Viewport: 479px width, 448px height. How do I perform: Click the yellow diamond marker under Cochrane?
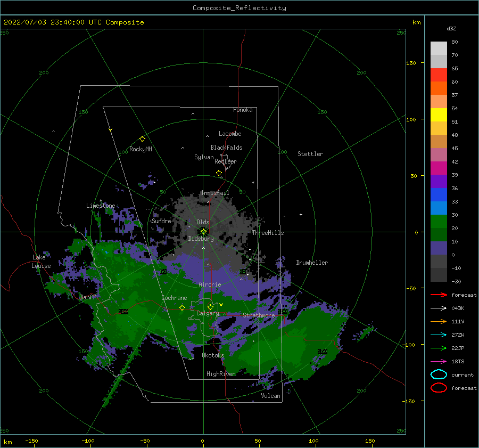pos(183,308)
